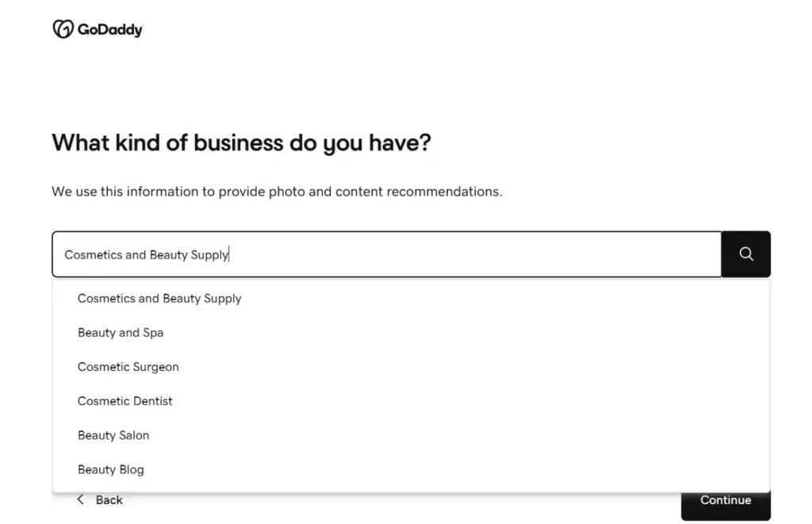Click inside the business type input field

coord(357,254)
